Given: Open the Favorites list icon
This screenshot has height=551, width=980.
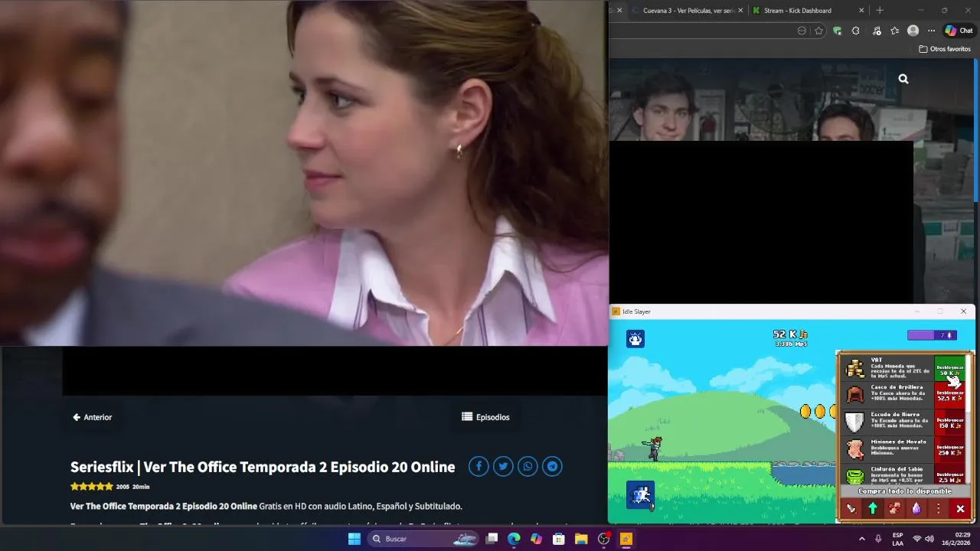Looking at the screenshot, I should 894,31.
